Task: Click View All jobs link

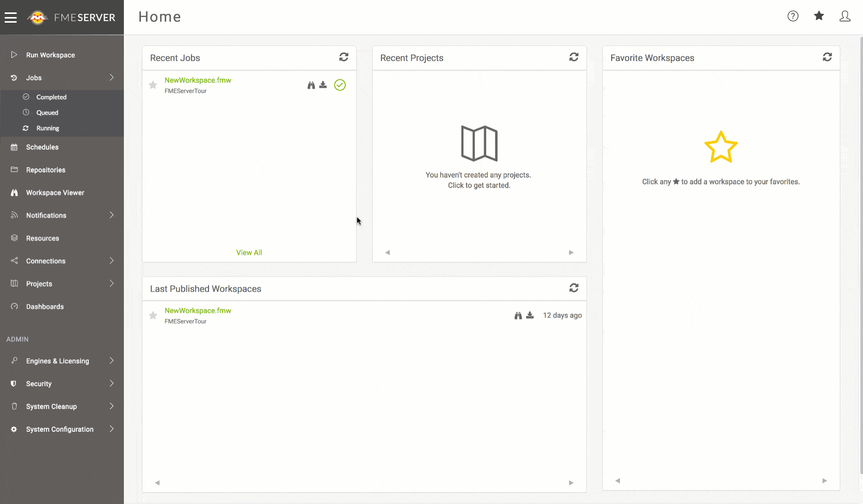Action: point(249,253)
